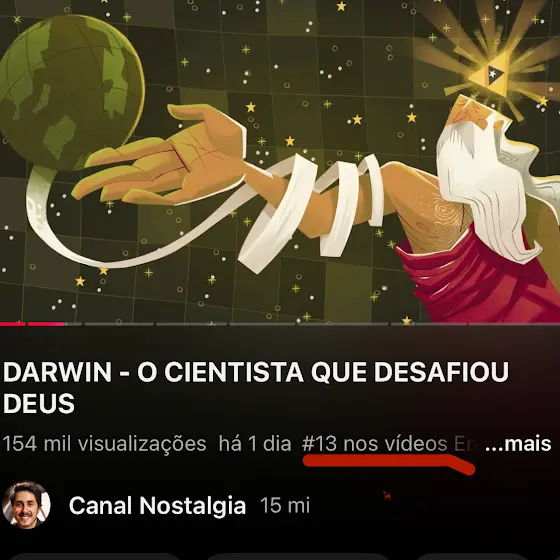Viewport: 560px width, 560px height.
Task: Tap the outstretched hand in the video artwork
Action: point(159,157)
